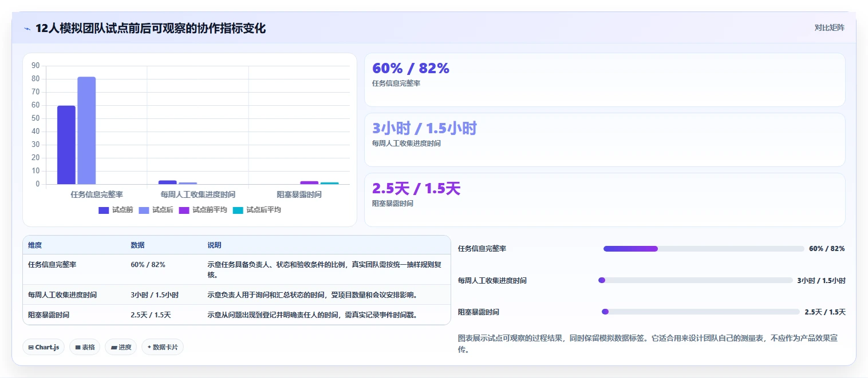The height and width of the screenshot is (378, 868).
Task: Toggle the 试点后平均 legend entry
Action: [257, 210]
